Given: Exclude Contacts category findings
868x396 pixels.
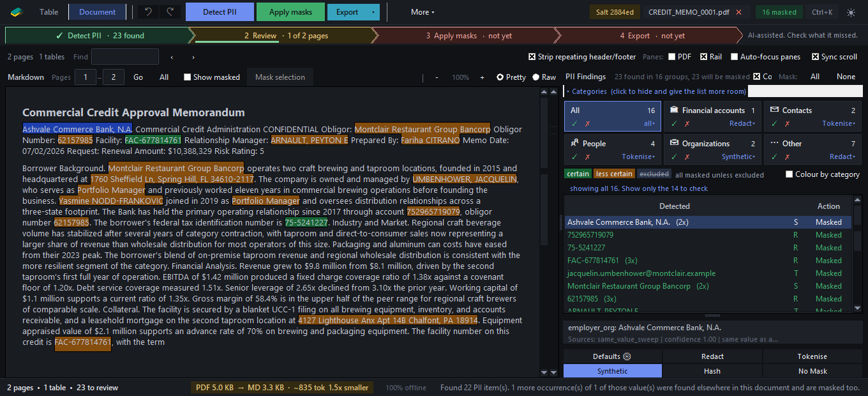Looking at the screenshot, I should 787,123.
